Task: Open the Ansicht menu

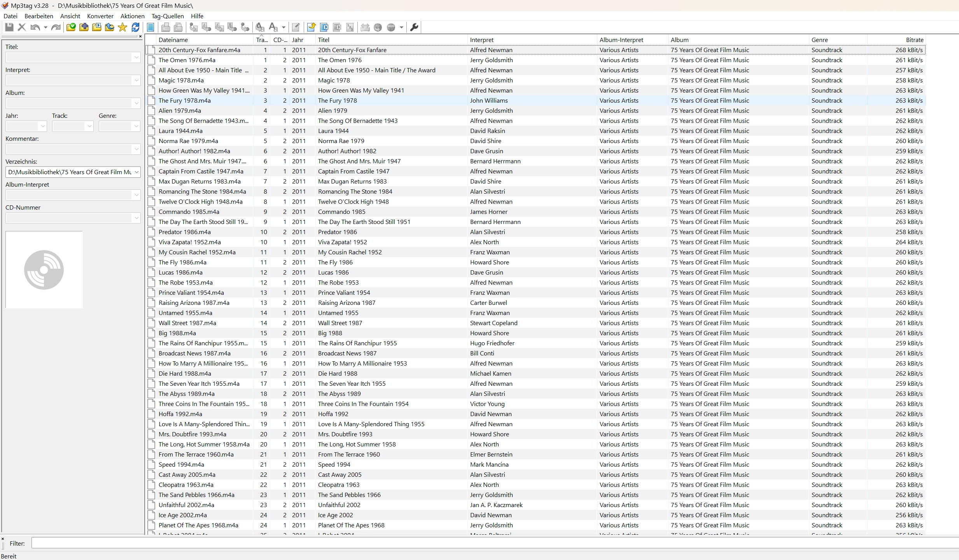Action: [70, 16]
